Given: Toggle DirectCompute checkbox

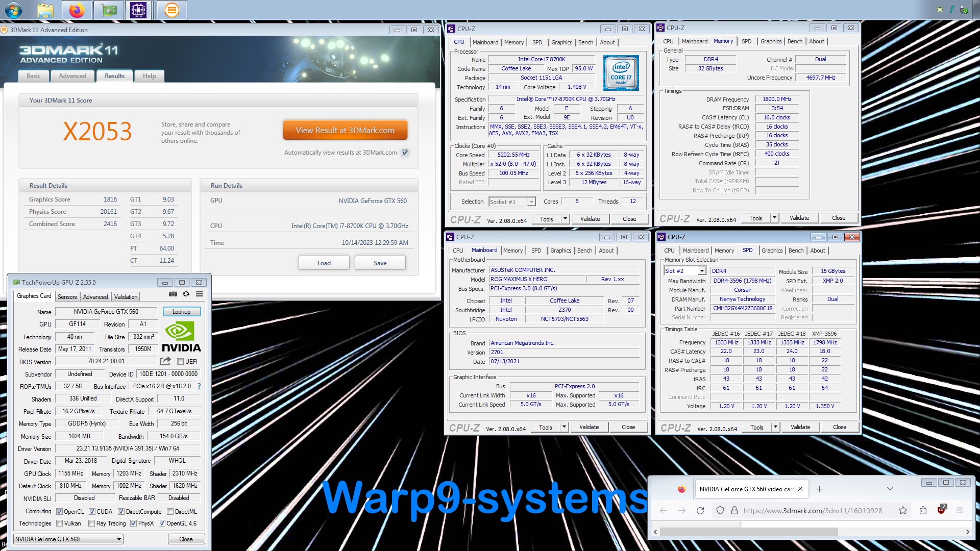Looking at the screenshot, I should (x=121, y=512).
